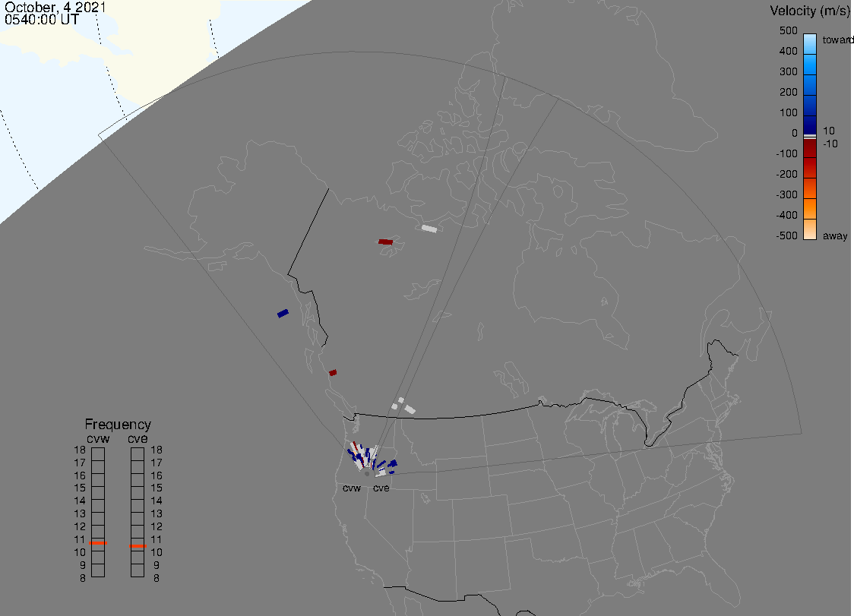Click the white echo patch in northern Canada
This screenshot has width=854, height=616.
429,228
